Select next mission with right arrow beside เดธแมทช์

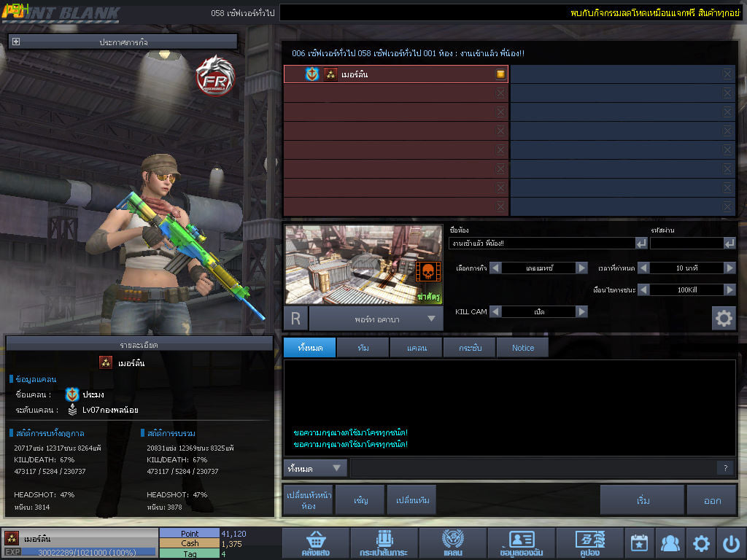(x=581, y=268)
